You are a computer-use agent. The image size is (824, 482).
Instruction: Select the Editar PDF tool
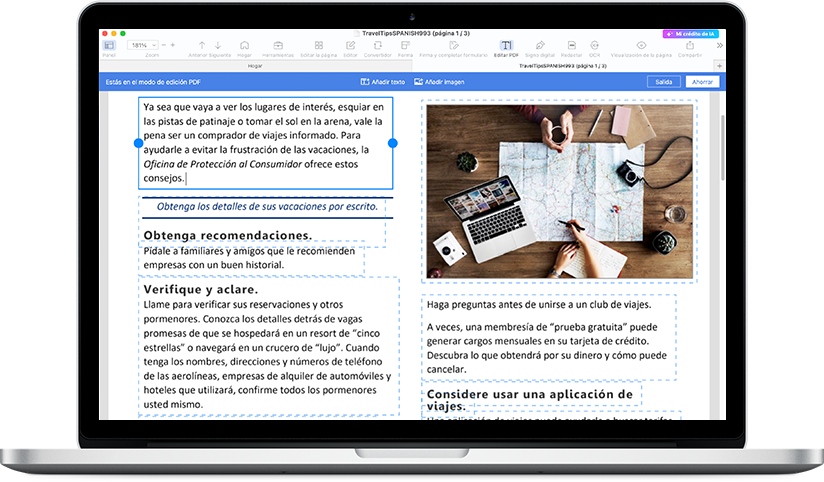506,46
